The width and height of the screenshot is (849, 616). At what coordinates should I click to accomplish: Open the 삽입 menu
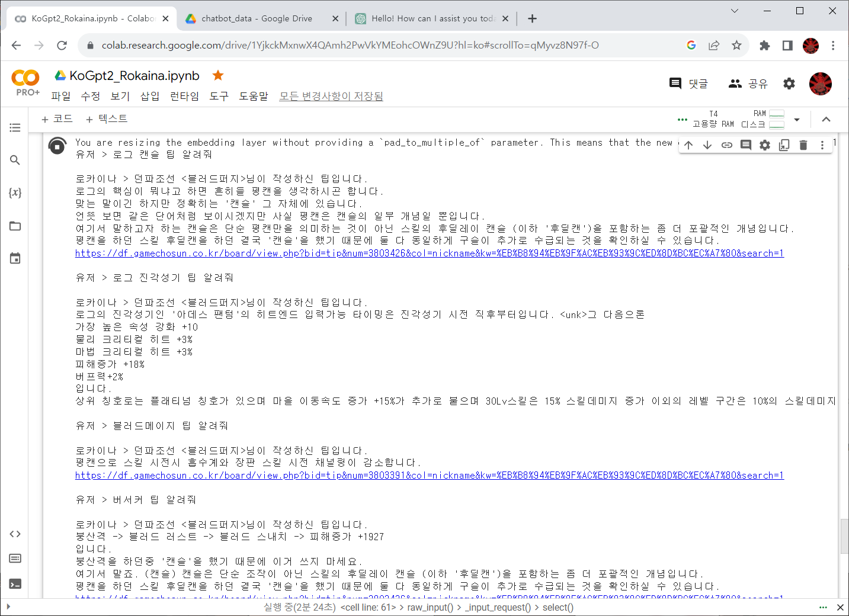click(x=150, y=96)
